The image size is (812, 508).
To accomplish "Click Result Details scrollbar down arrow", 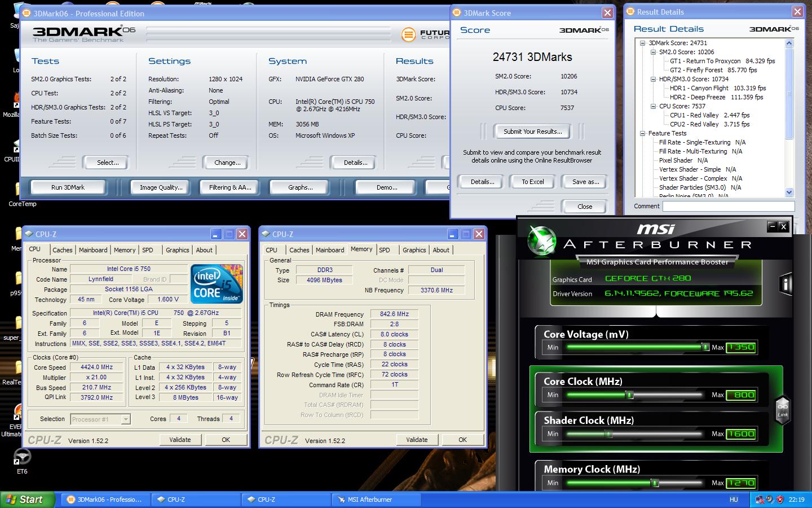I will tap(789, 192).
